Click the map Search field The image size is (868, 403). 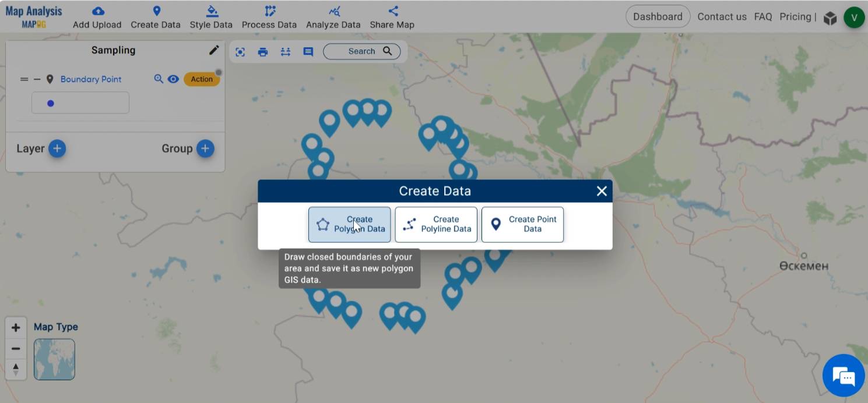pos(361,51)
